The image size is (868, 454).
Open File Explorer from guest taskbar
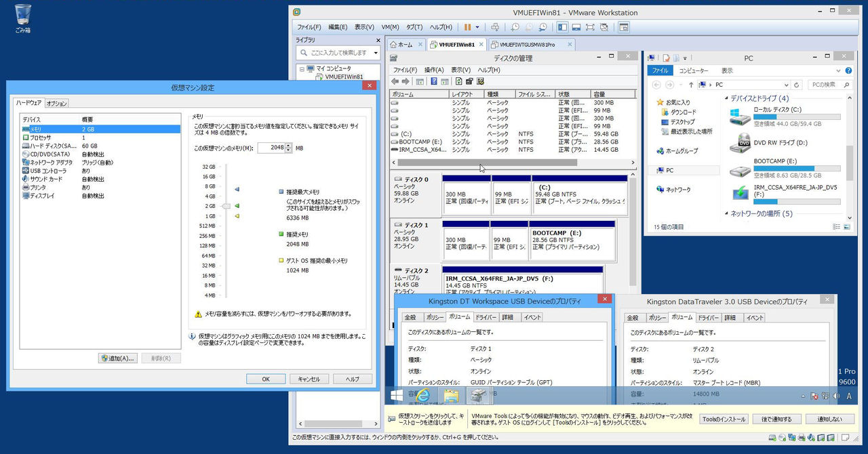tap(451, 395)
